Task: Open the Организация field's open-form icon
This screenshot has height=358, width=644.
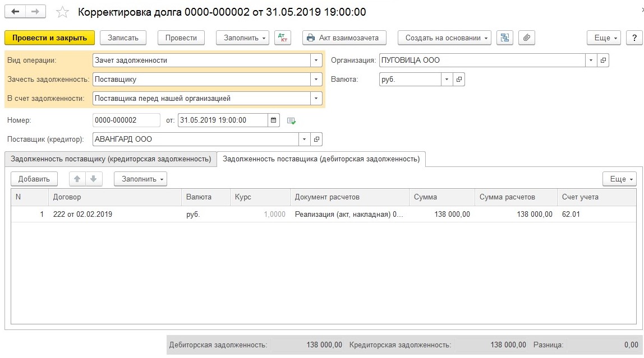Action: pos(603,60)
